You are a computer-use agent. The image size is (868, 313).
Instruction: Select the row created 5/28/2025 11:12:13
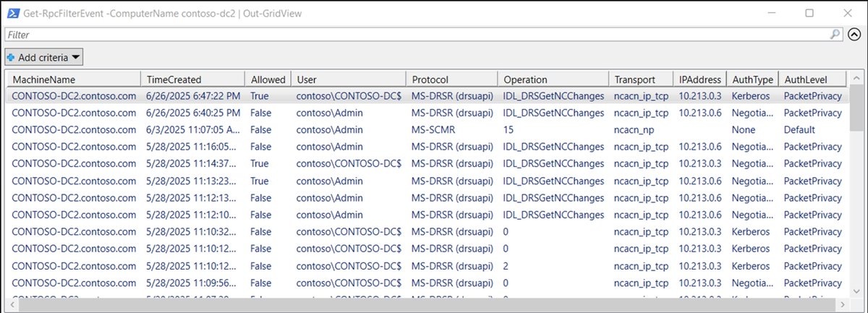(x=427, y=197)
